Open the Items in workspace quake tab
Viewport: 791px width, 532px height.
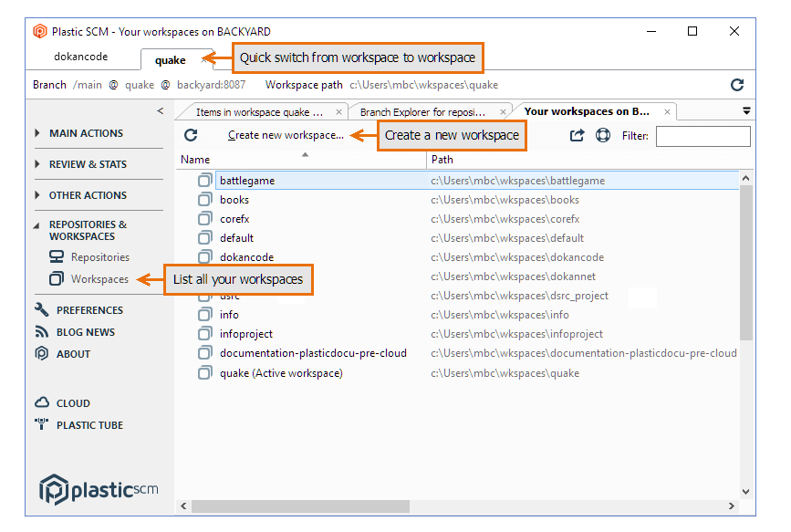[259, 112]
